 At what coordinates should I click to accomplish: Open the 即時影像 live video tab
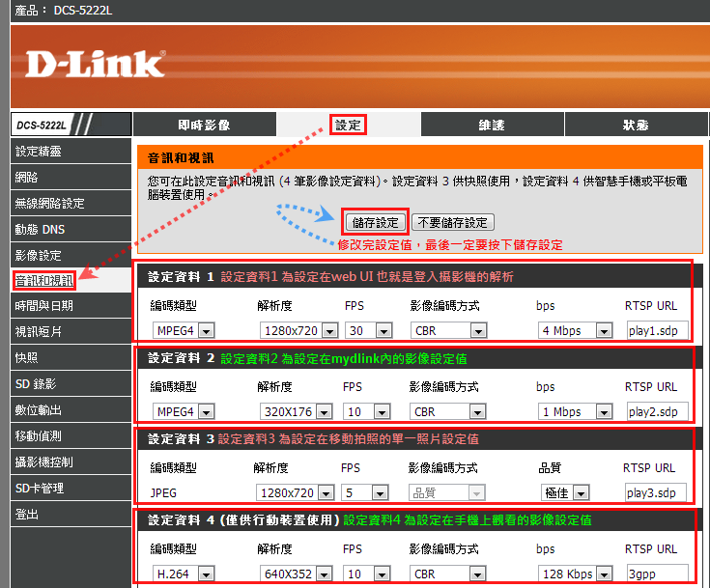pyautogui.click(x=205, y=125)
